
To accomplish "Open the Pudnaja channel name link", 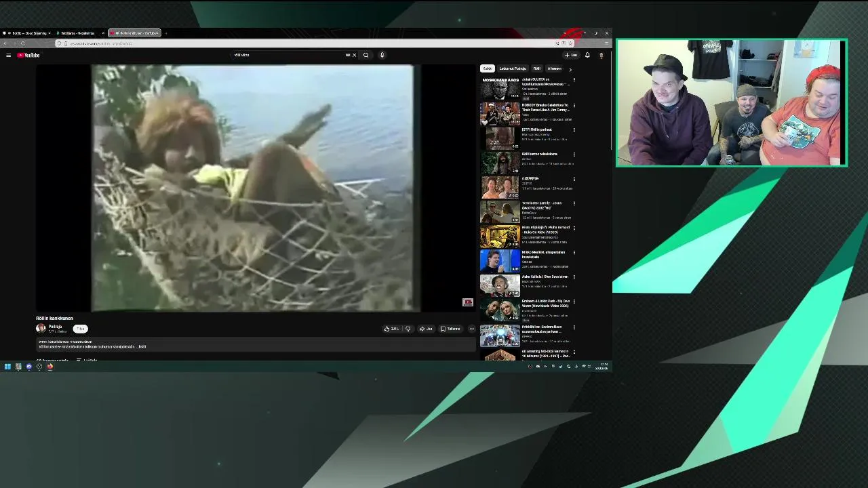I will [55, 327].
